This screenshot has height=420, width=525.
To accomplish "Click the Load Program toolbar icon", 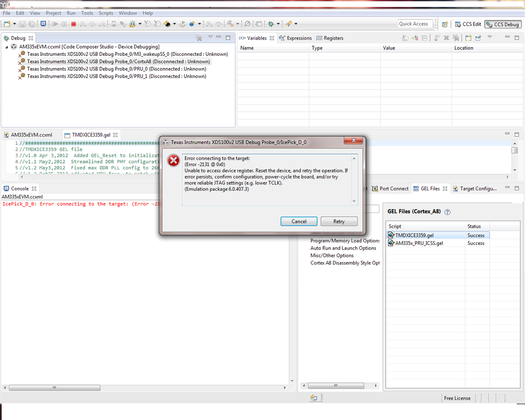I will pyautogui.click(x=133, y=24).
